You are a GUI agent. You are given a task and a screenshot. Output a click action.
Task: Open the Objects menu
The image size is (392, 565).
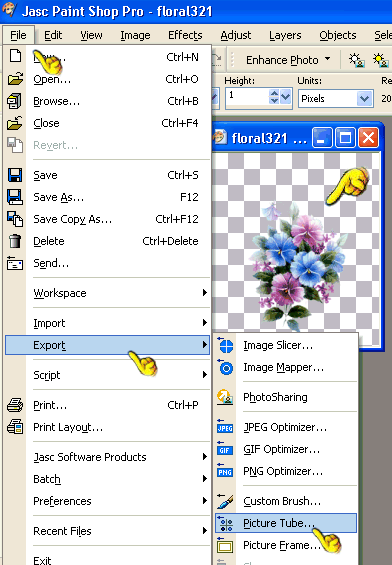tap(338, 35)
